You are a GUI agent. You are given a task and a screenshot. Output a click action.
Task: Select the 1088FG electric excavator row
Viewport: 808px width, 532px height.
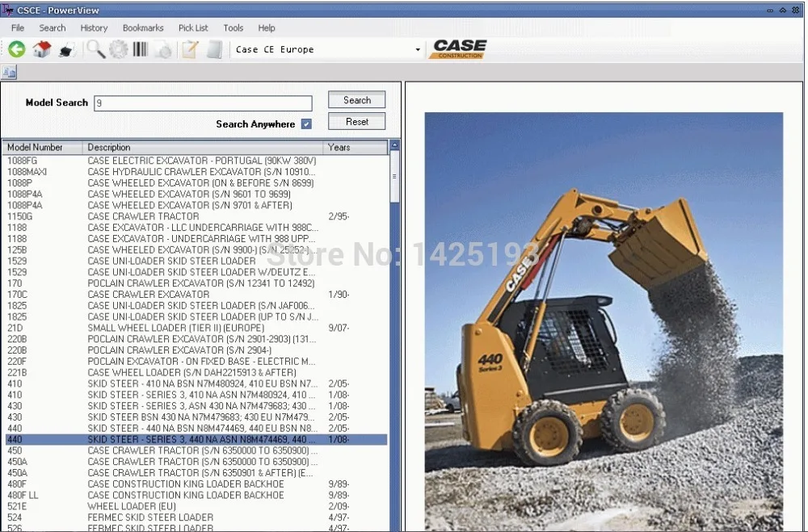click(x=196, y=161)
